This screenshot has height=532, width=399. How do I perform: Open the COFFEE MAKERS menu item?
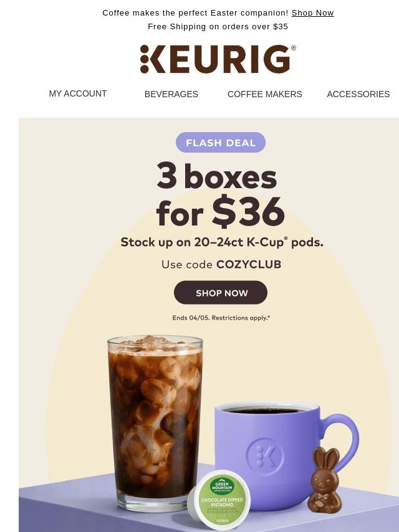tap(265, 94)
